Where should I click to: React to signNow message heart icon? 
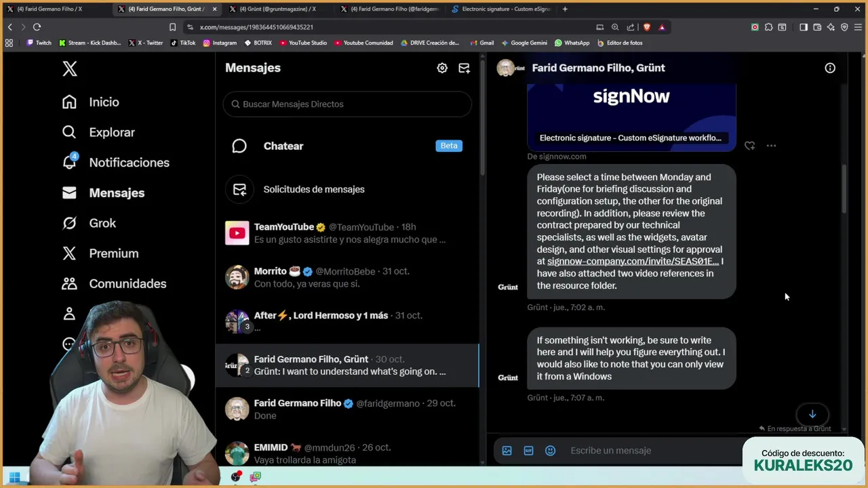pos(749,146)
